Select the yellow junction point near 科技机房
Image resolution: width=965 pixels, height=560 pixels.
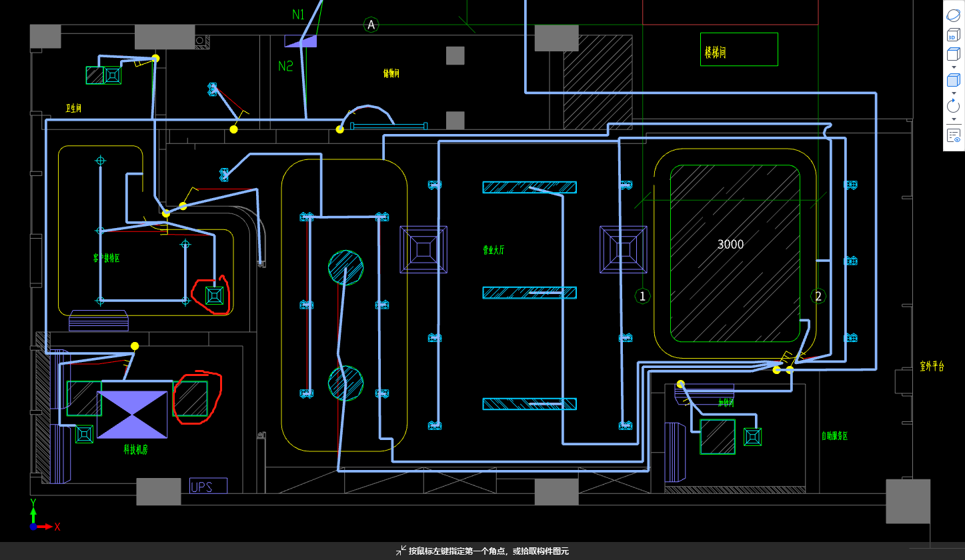pyautogui.click(x=135, y=346)
